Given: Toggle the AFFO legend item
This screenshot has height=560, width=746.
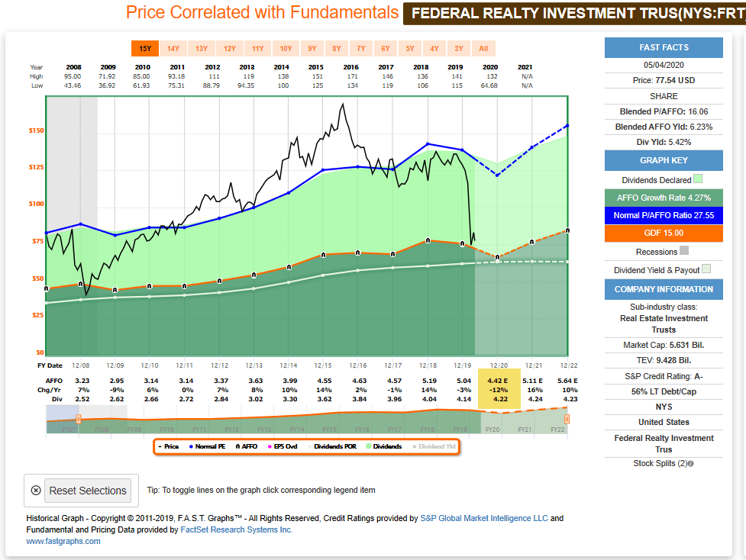Looking at the screenshot, I should click(247, 446).
